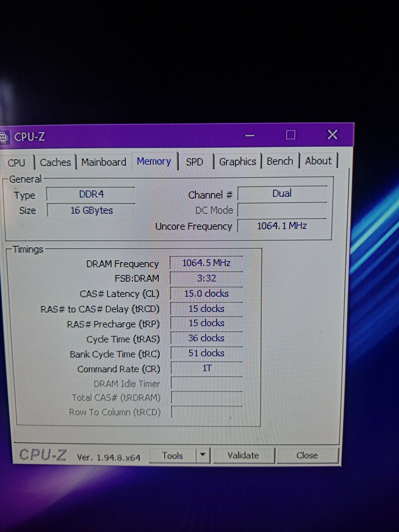The height and width of the screenshot is (532, 399).
Task: Click the 16 GBytes size field
Action: point(91,210)
